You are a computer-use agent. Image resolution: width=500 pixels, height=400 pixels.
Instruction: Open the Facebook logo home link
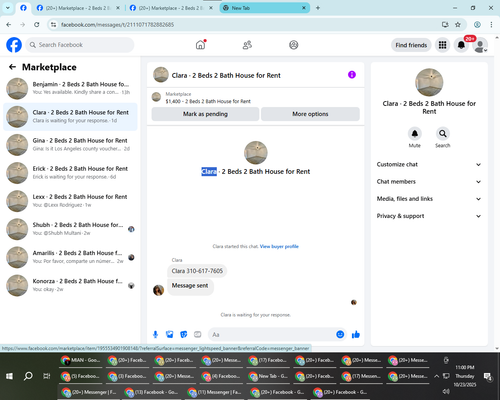[x=14, y=45]
